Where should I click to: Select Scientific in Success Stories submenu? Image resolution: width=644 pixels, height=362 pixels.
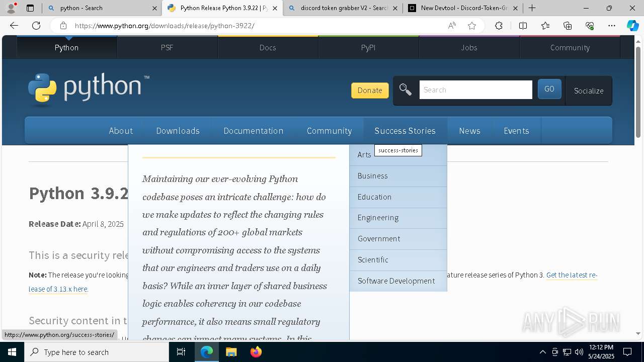pos(398,260)
